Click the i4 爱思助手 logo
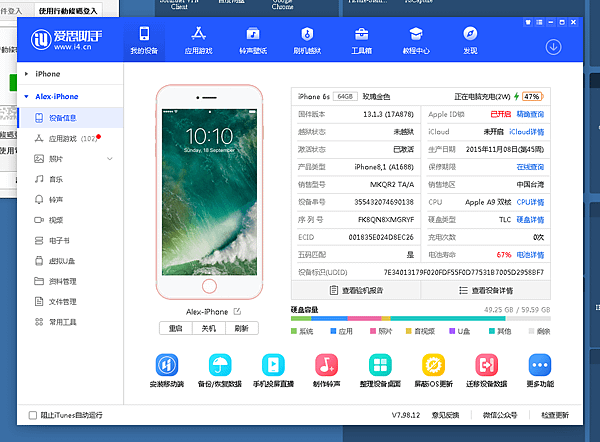Viewport: 600px width, 442px height. click(67, 39)
